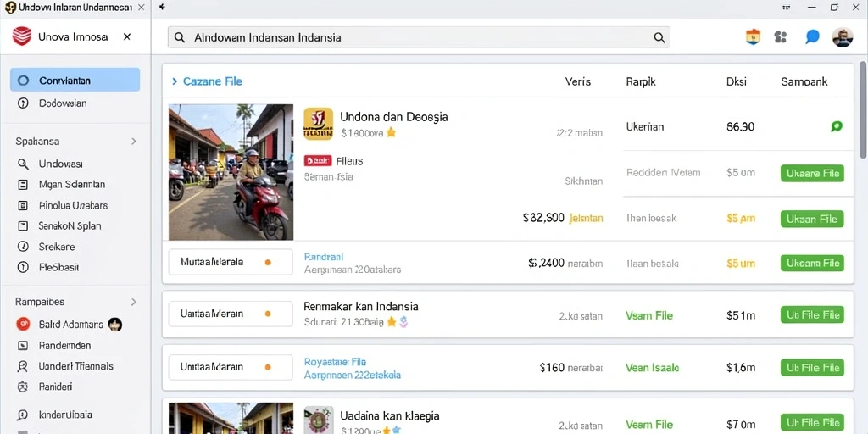Open Renmakar kan Indansia listing

[x=361, y=306]
